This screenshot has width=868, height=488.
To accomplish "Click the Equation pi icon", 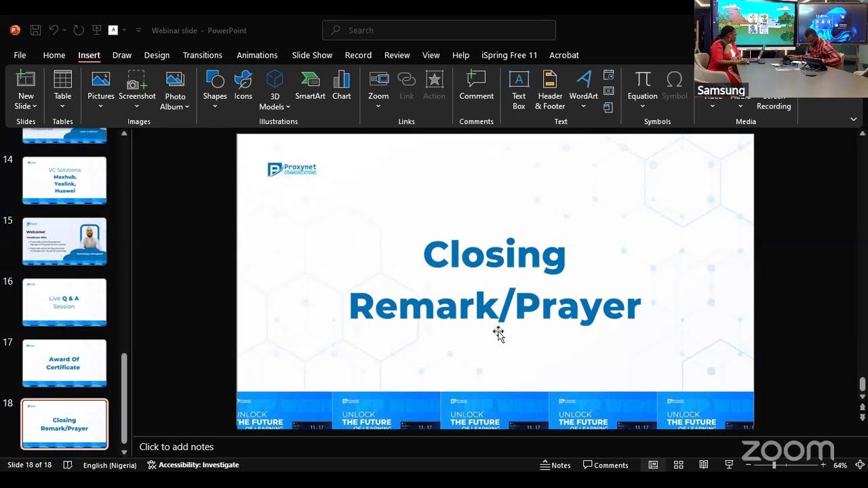I will tap(642, 79).
